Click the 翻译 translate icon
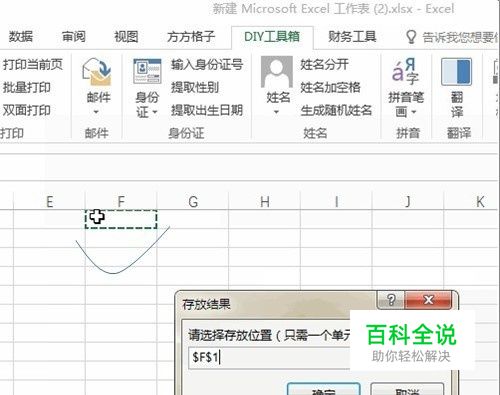The width and height of the screenshot is (500, 395). tap(456, 72)
